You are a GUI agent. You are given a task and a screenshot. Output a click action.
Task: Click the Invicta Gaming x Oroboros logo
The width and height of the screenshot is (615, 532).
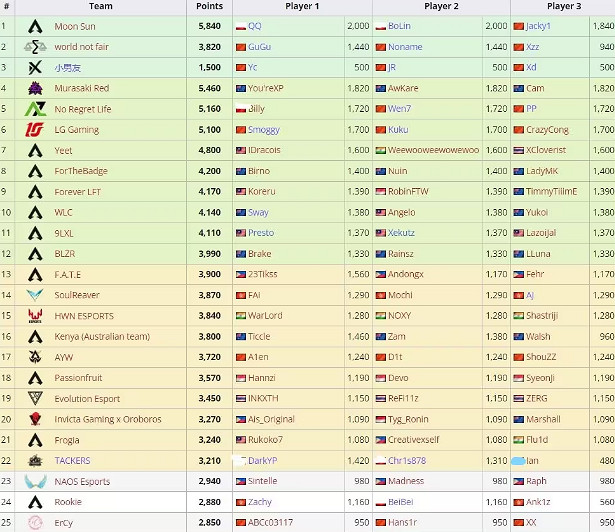pyautogui.click(x=35, y=419)
